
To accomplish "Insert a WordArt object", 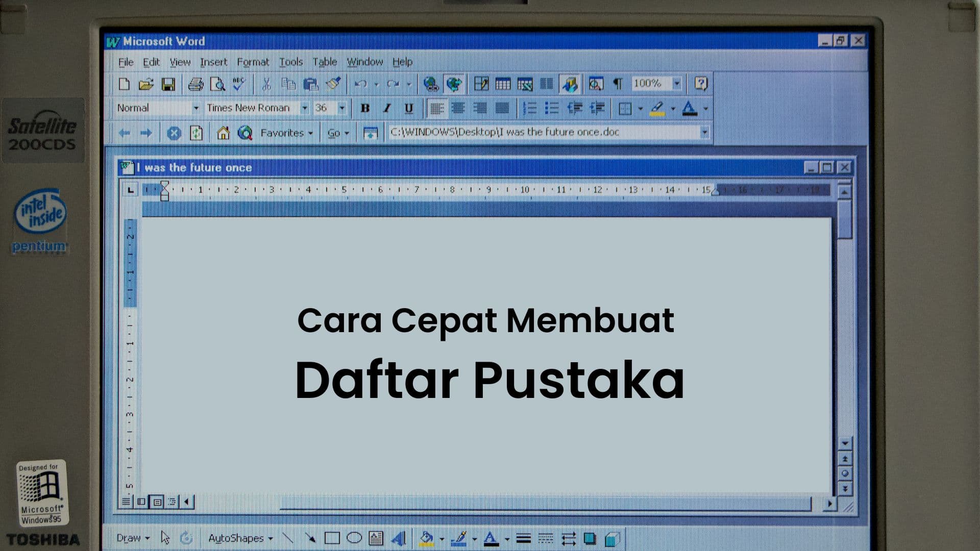I will tap(399, 538).
